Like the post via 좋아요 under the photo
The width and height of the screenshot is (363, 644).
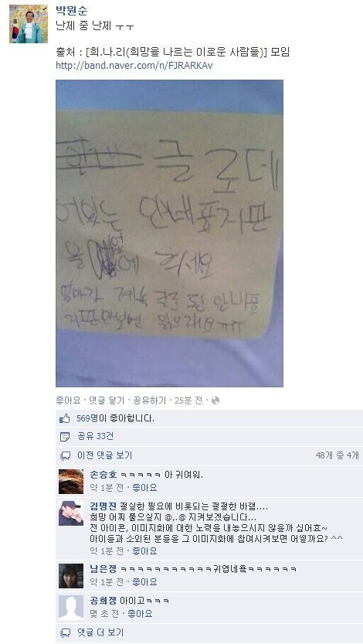tap(68, 400)
